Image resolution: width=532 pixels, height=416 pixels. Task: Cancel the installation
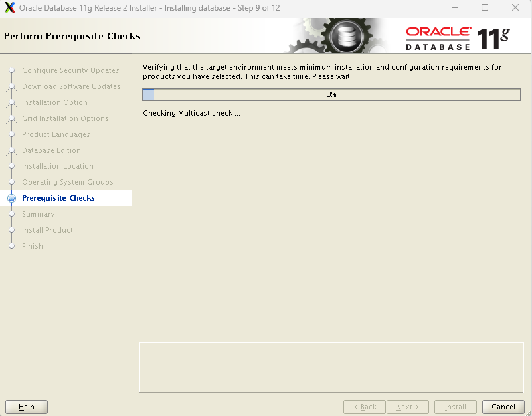point(503,407)
